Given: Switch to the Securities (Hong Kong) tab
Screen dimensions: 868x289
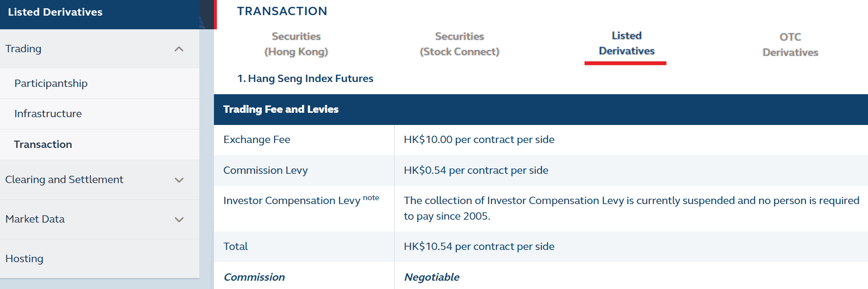Looking at the screenshot, I should pos(296,44).
